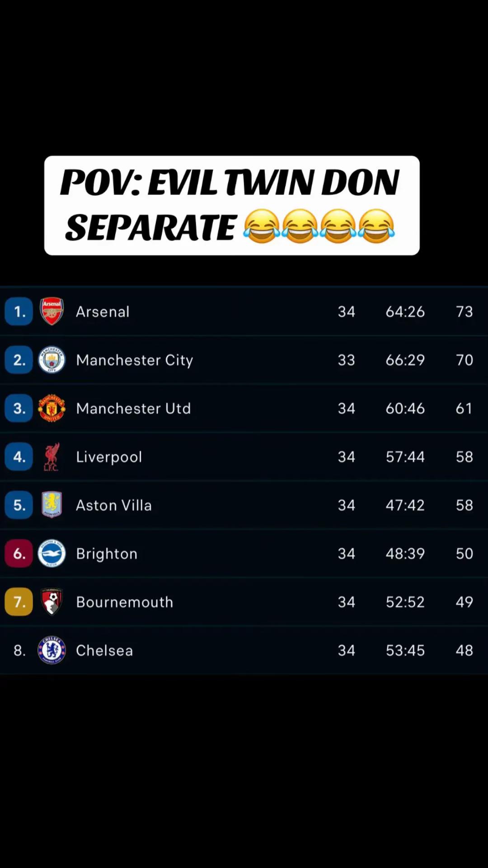Click the Liverpool LFC crest
The width and height of the screenshot is (488, 868).
click(52, 457)
